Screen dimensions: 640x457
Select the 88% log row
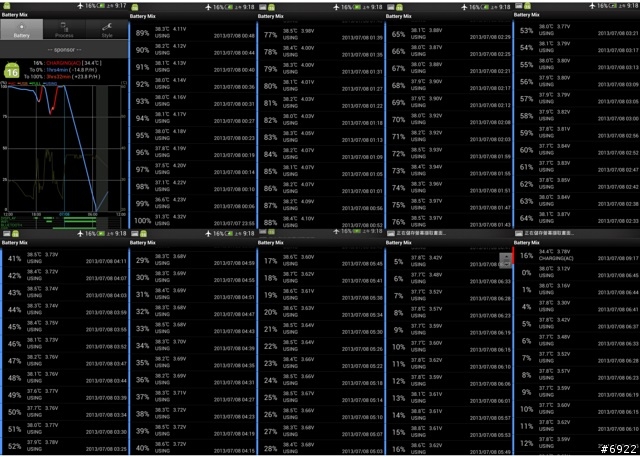[321, 222]
